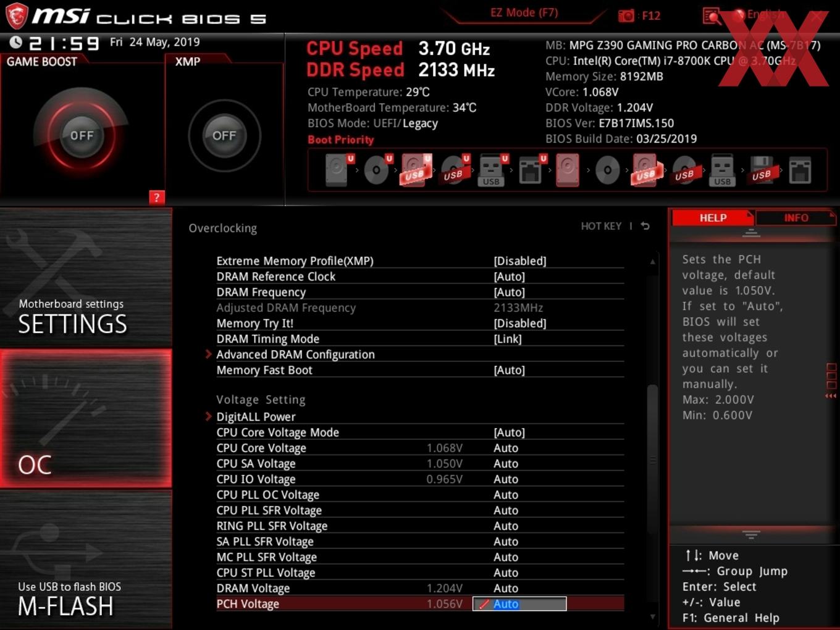Select the legacy CD/DVD boot icon without badge
The height and width of the screenshot is (630, 840).
tap(607, 170)
